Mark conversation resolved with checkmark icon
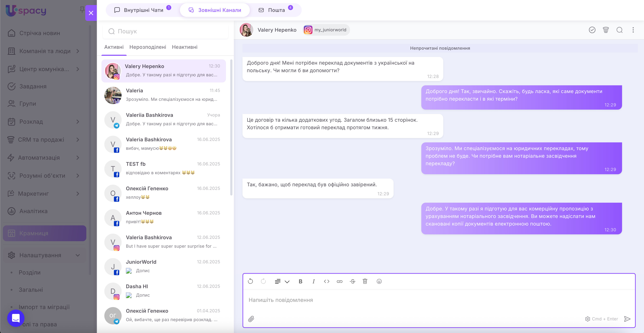 tap(592, 30)
